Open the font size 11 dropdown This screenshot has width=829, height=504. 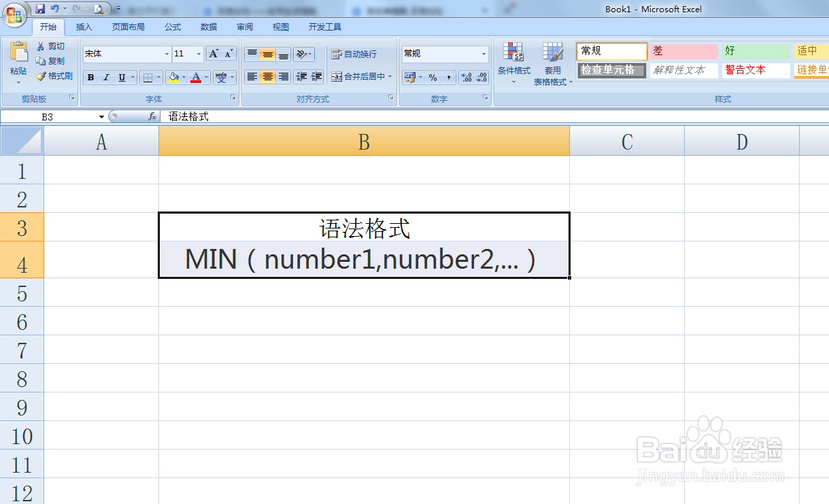199,54
